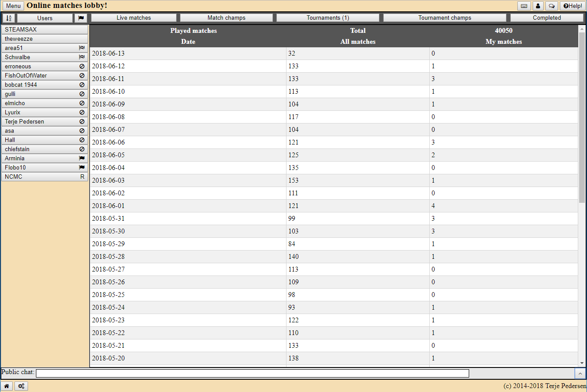This screenshot has width=587, height=392.
Task: Click the scrollbar down arrow of the table
Action: click(582, 363)
